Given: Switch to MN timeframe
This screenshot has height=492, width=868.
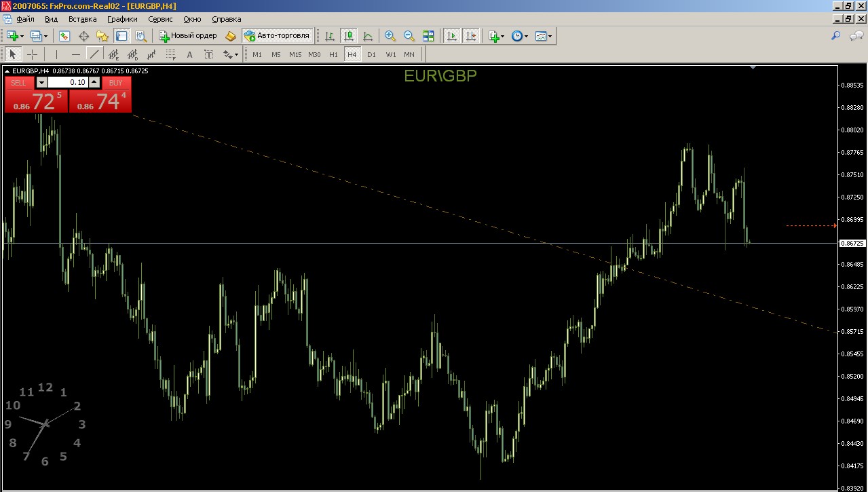Looking at the screenshot, I should pyautogui.click(x=409, y=54).
